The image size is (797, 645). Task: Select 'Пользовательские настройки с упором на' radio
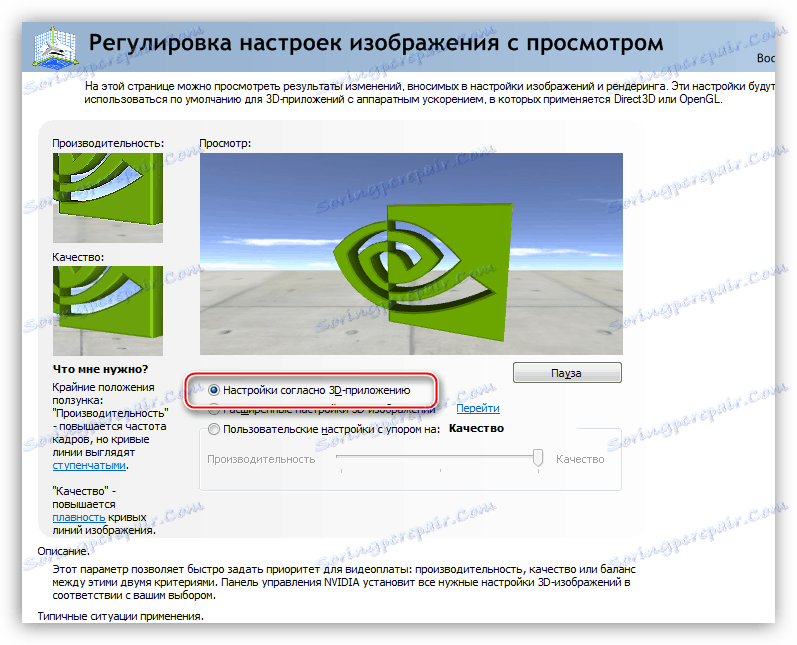coord(214,429)
